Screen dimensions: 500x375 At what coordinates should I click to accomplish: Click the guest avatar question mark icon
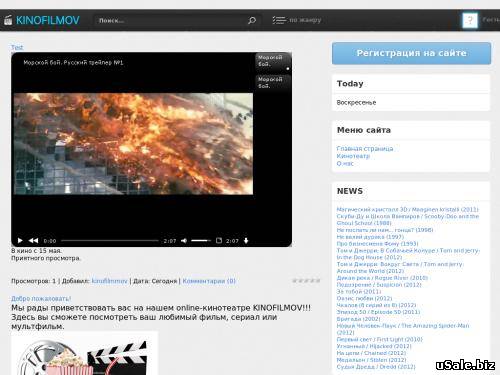(x=470, y=20)
